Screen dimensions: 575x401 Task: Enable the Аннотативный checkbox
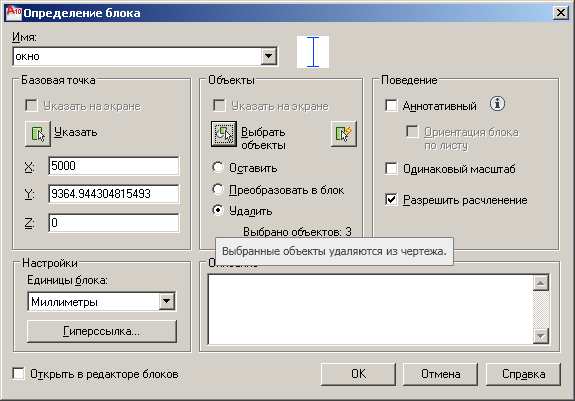pos(391,106)
